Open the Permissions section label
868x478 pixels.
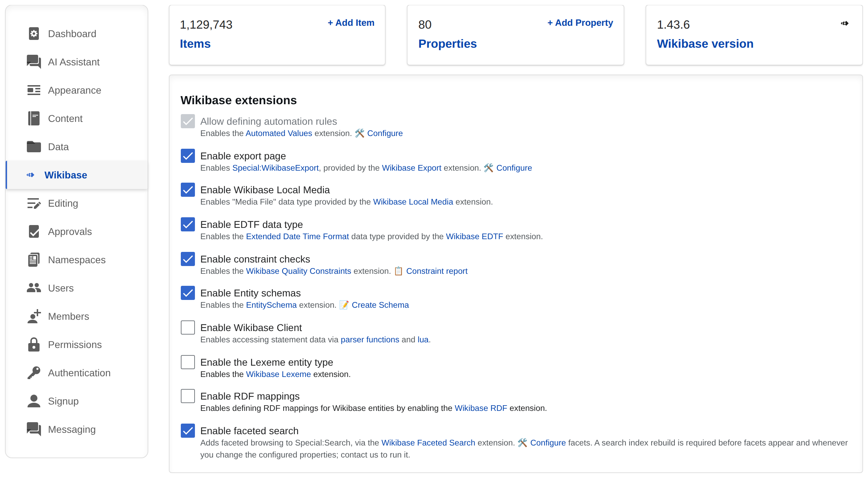pyautogui.click(x=75, y=344)
